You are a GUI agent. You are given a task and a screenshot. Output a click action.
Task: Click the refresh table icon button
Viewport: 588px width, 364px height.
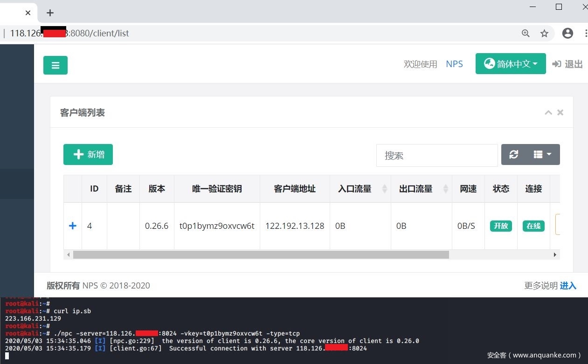(x=514, y=154)
